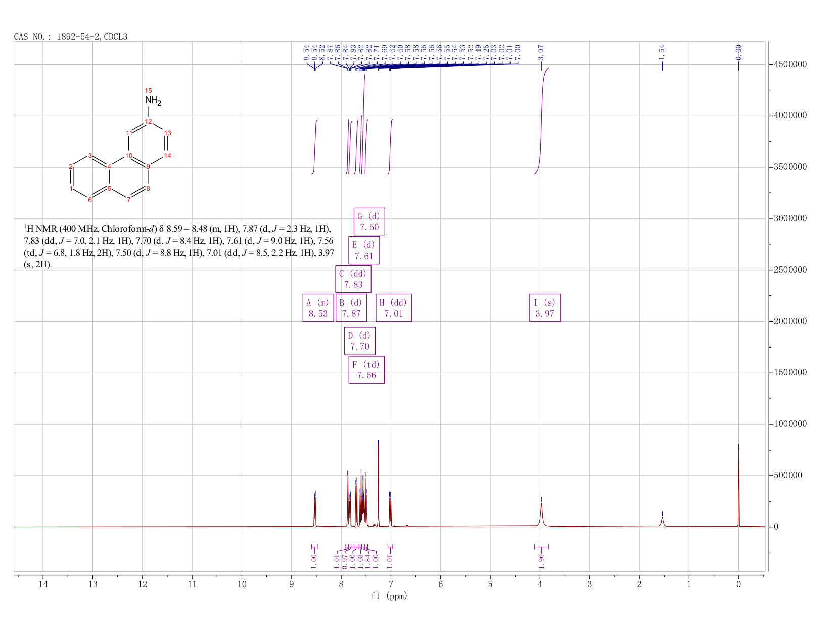Click the E (d) 7.61 multiplet label
Image resolution: width=834 pixels, height=644 pixels.
364,250
